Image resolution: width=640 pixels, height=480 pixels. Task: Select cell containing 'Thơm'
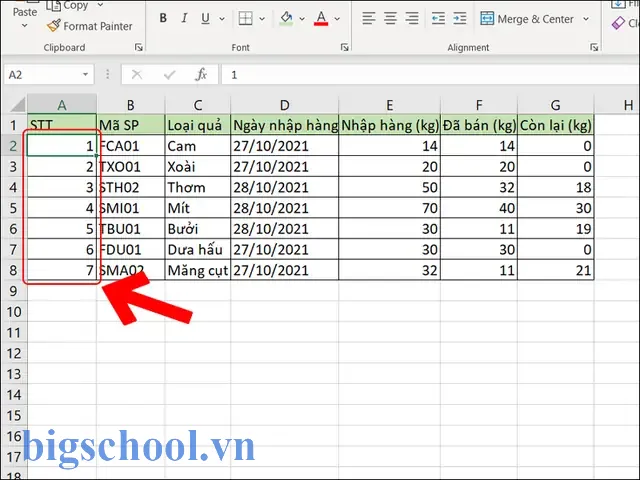(198, 187)
